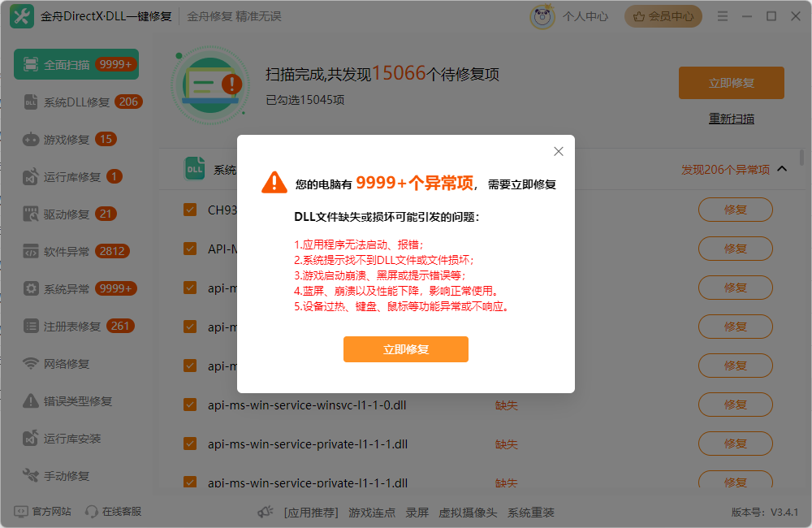
Task: Click the 已勾选15045项 text
Action: click(x=305, y=99)
